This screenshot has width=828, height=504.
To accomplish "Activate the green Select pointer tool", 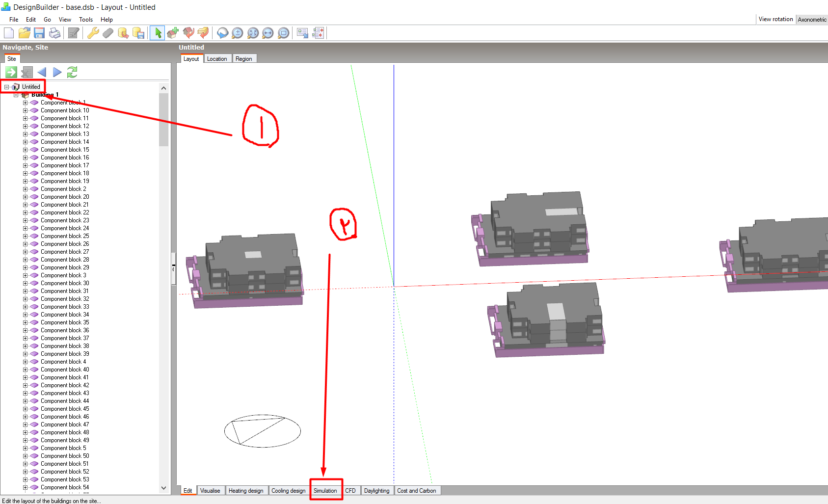I will 158,33.
